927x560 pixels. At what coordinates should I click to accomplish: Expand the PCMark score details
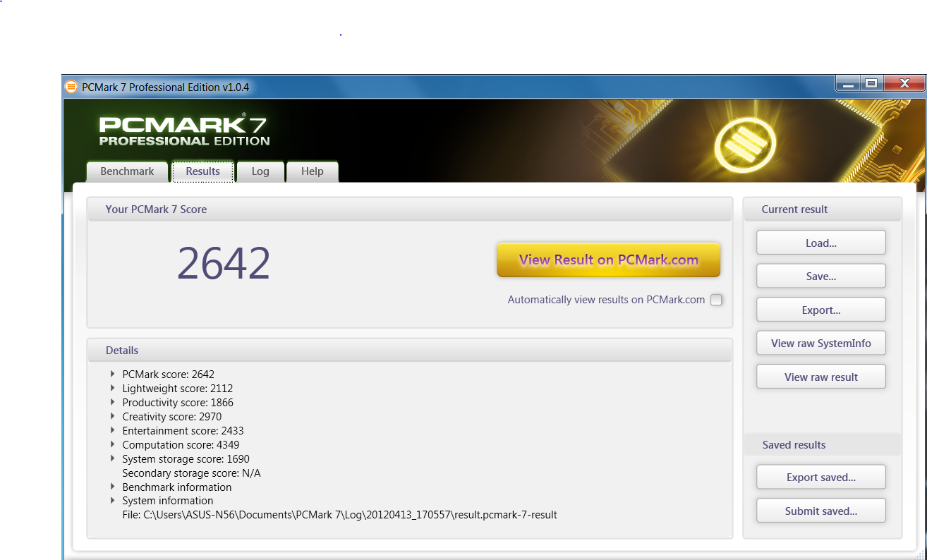tap(113, 374)
